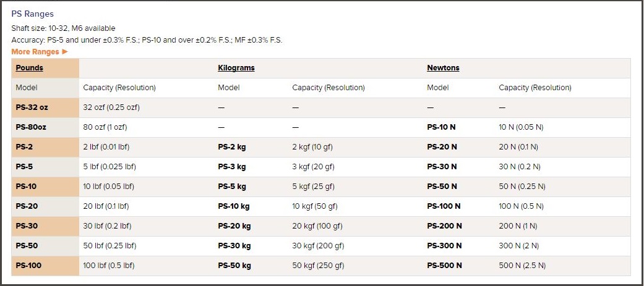This screenshot has width=644, height=286.
Task: Expand the arrow beside More Ranges
Action: click(65, 52)
